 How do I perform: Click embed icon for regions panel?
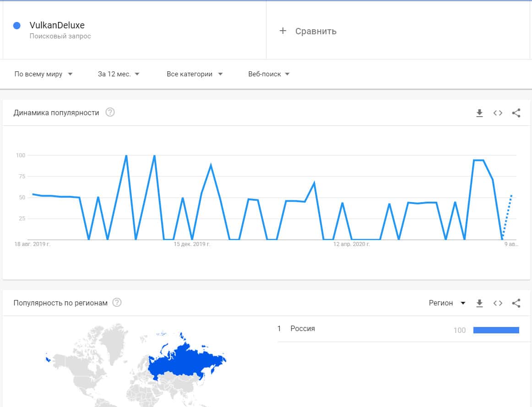coord(498,303)
